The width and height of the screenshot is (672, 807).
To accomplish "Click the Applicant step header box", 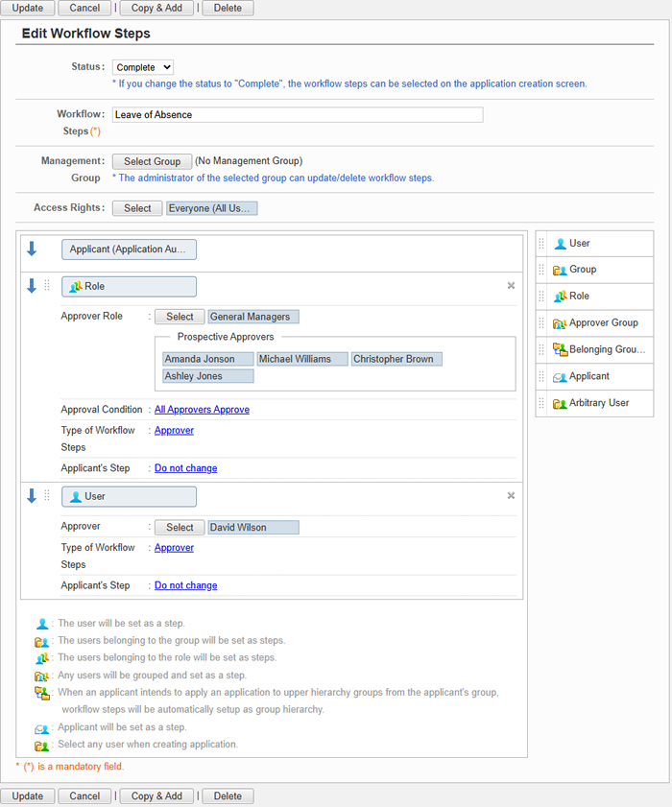I will tap(129, 249).
